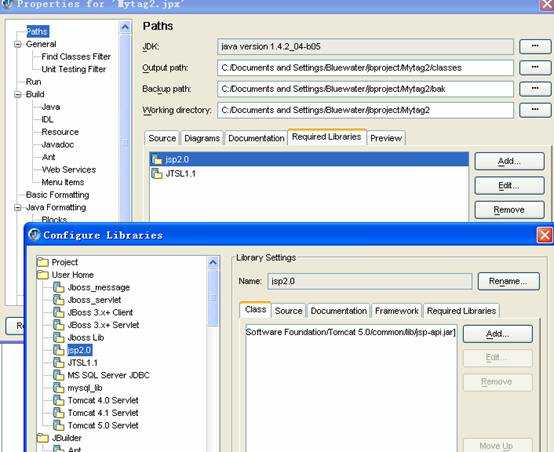
Task: Click Edit in Required Libraries panel
Action: pyautogui.click(x=509, y=186)
